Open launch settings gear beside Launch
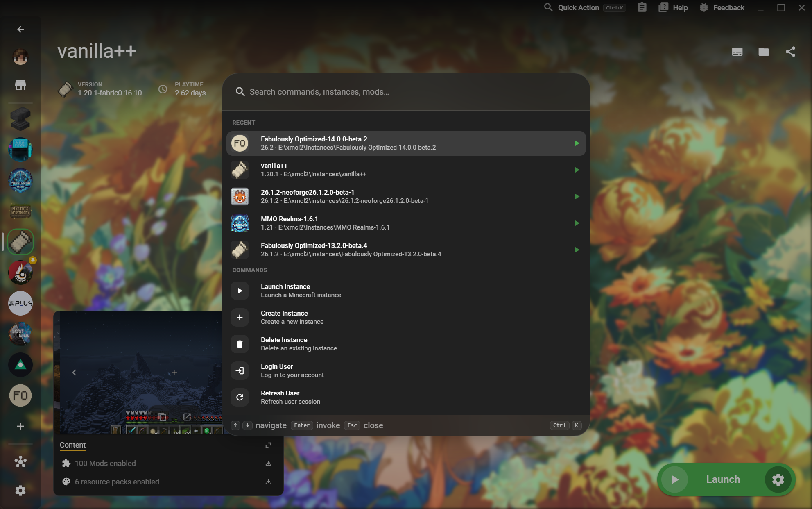Viewport: 812px width, 509px height. (778, 479)
